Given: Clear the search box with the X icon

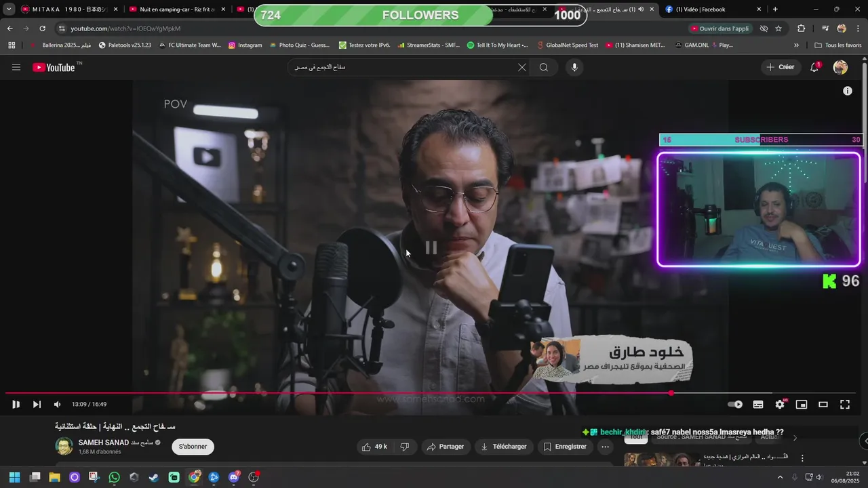Looking at the screenshot, I should 521,67.
